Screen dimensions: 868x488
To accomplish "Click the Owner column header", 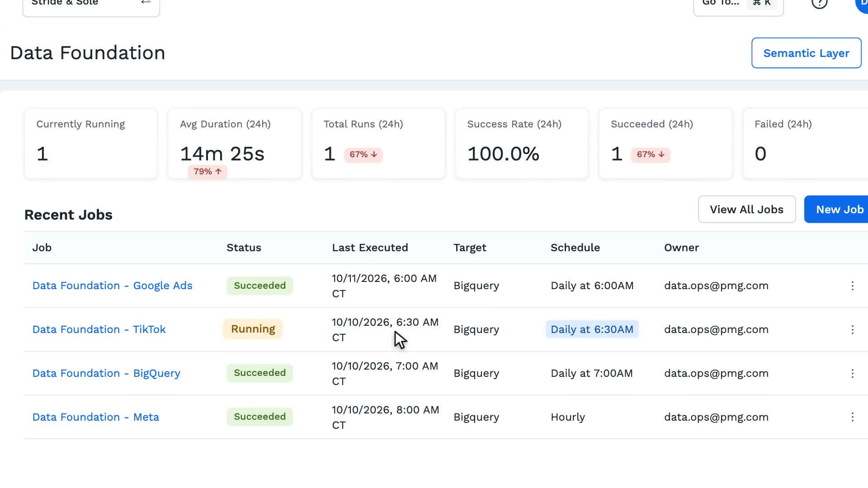I will pyautogui.click(x=681, y=248).
